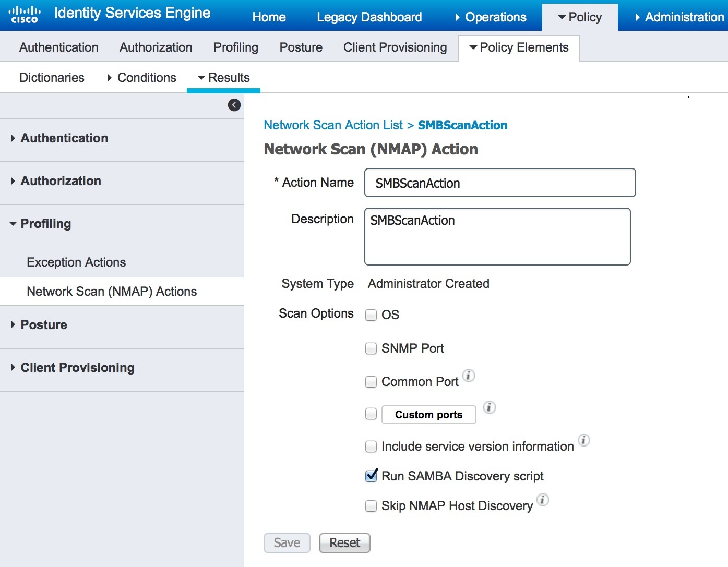Toggle Include service version information checkbox
This screenshot has height=567, width=728.
(371, 447)
